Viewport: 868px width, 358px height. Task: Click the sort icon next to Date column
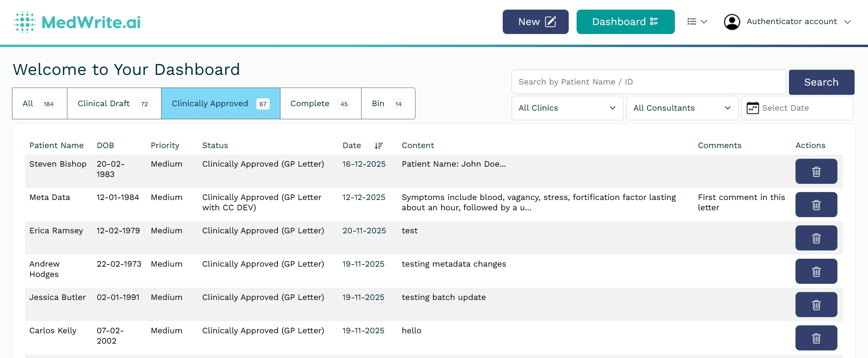click(379, 145)
